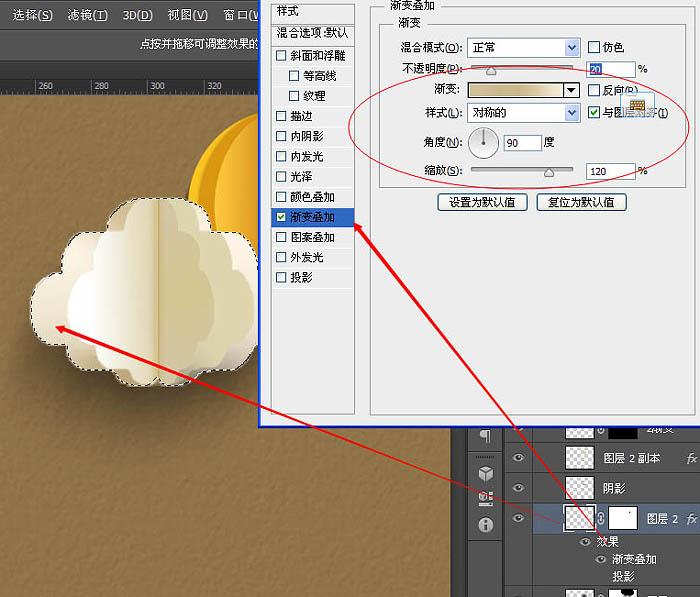
Task: Open the 滤镜(T) menu
Action: (x=88, y=15)
